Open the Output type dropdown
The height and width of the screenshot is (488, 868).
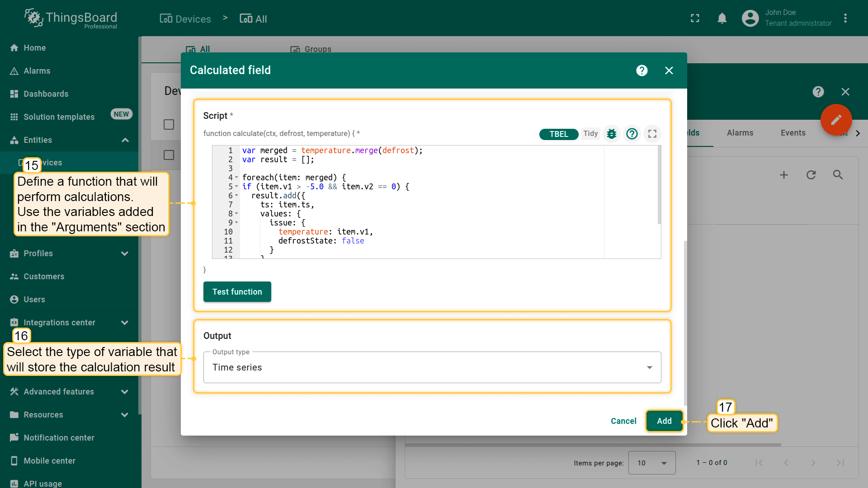[x=432, y=367]
